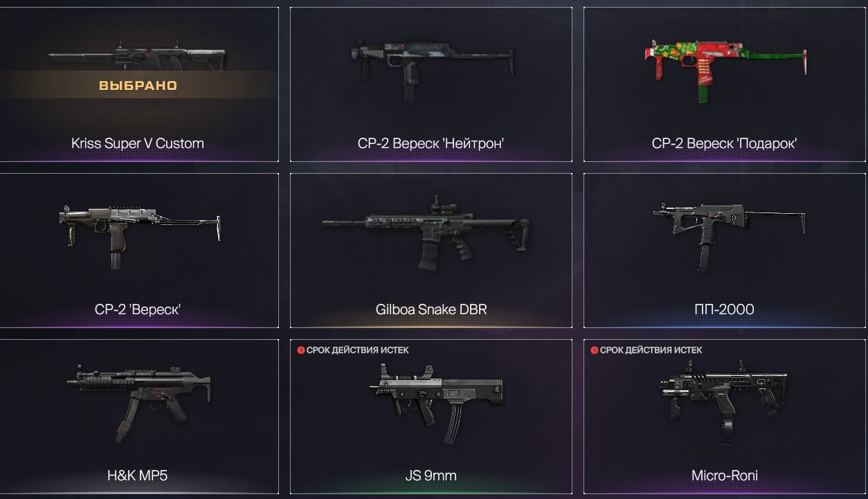Pick the red-green СР-2 Вереск 'Подарок' gun

[725, 67]
